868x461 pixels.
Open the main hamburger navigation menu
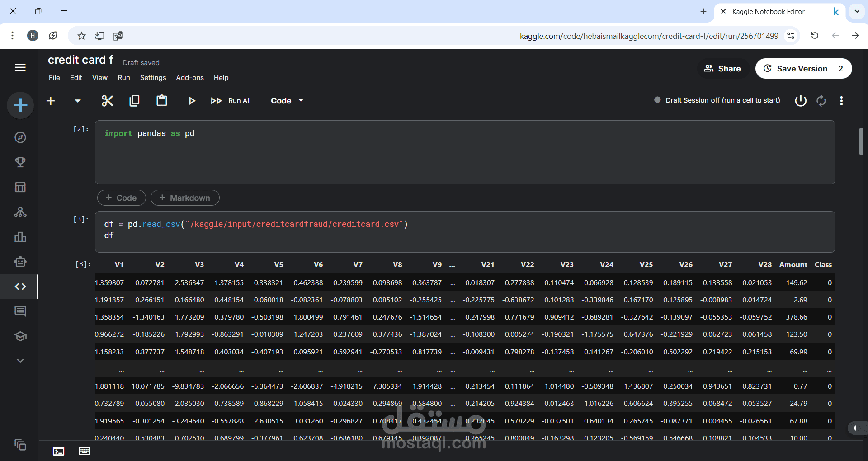[x=20, y=67]
